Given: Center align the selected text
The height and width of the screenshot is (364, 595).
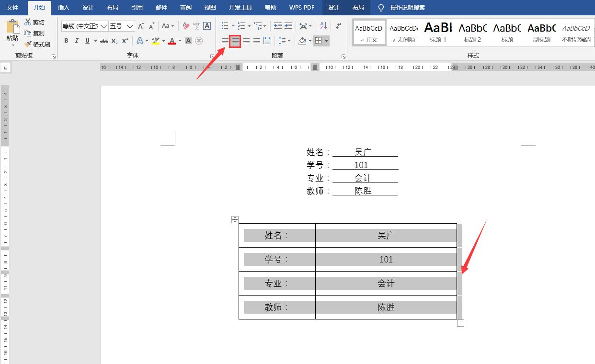Looking at the screenshot, I should click(x=234, y=41).
